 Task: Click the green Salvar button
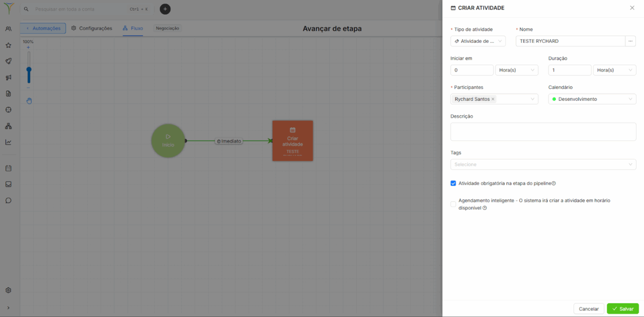coord(622,308)
